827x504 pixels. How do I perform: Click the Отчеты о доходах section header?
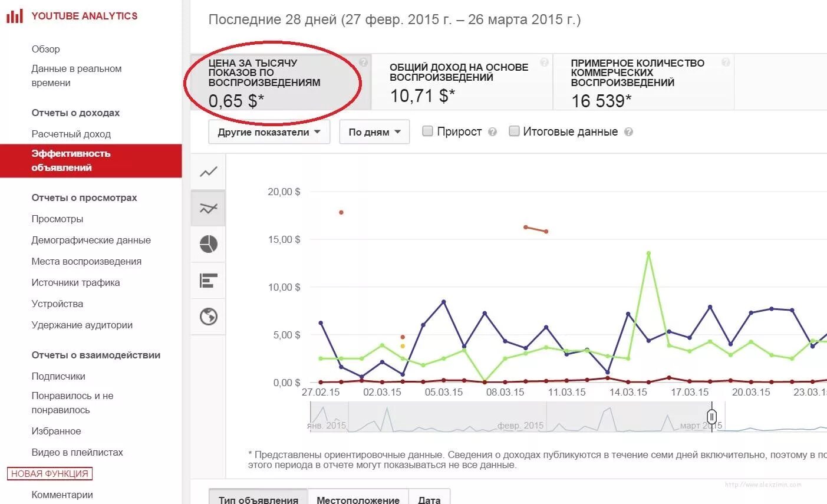(75, 113)
